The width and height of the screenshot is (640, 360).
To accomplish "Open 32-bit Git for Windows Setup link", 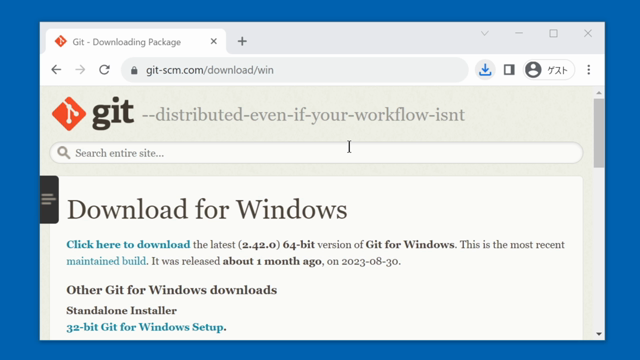I will [x=145, y=327].
